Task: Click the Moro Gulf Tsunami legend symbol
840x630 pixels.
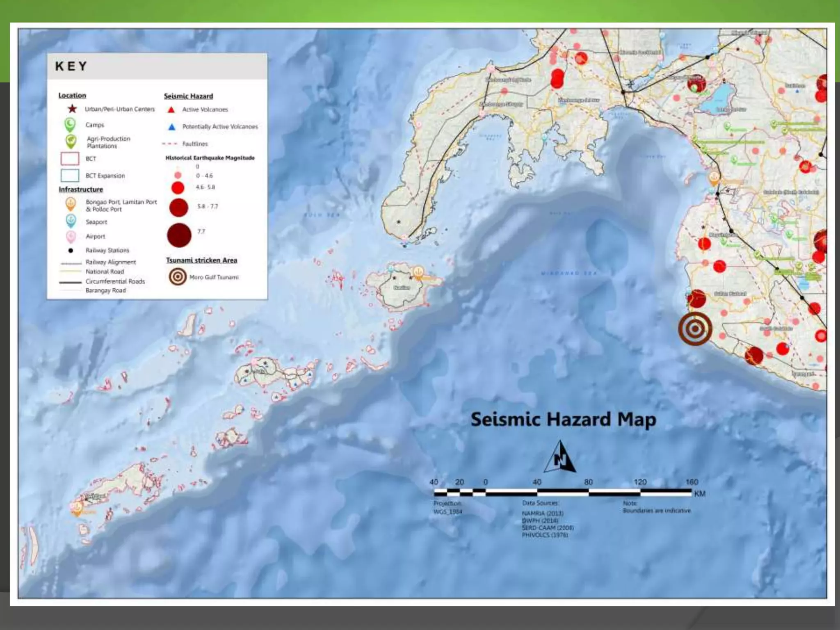Action: coord(178,277)
